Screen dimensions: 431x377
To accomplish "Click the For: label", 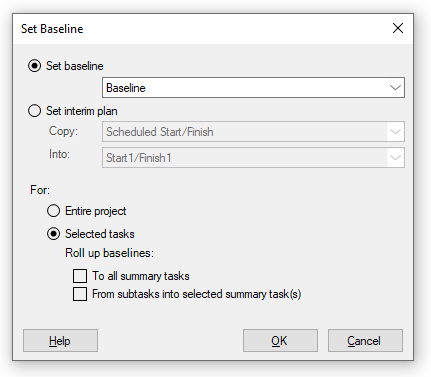I will [x=40, y=190].
